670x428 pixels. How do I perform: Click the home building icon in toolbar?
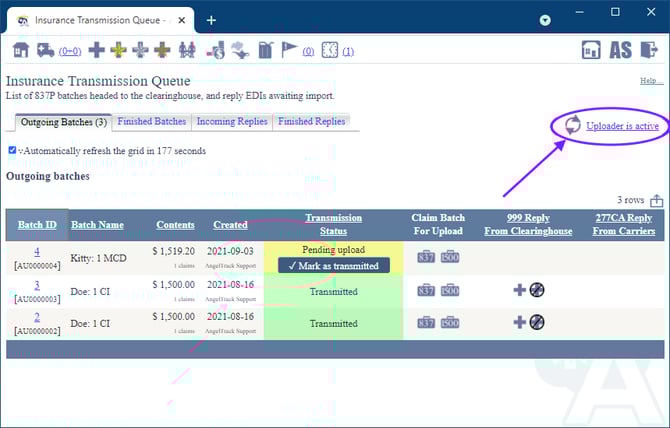20,50
